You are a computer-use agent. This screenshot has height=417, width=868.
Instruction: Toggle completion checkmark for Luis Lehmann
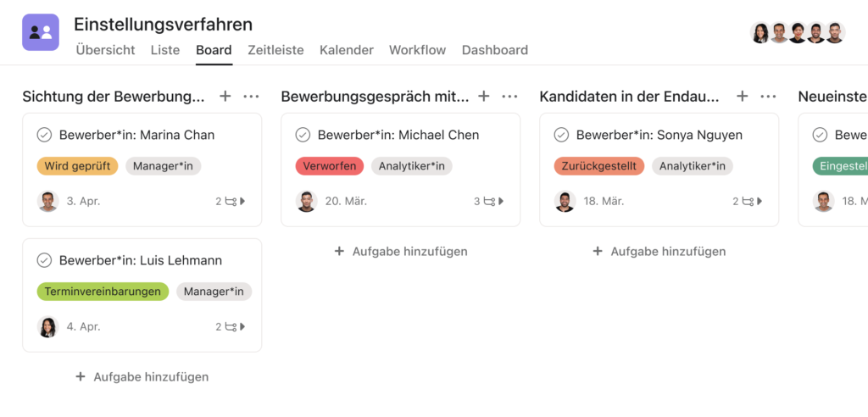[44, 260]
